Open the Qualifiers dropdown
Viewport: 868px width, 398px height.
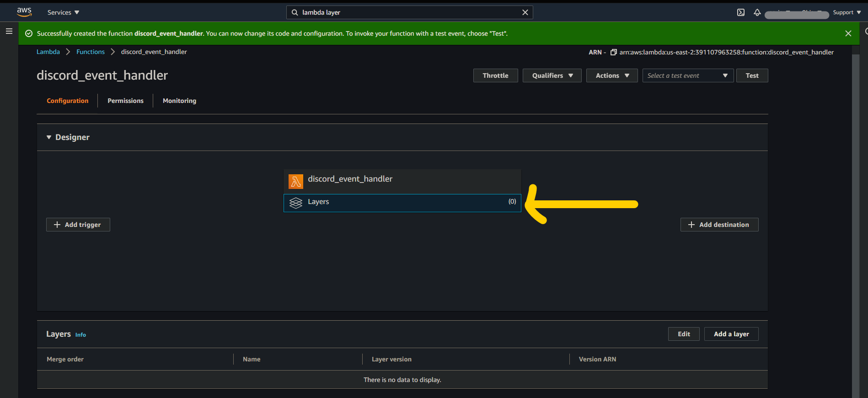coord(552,75)
